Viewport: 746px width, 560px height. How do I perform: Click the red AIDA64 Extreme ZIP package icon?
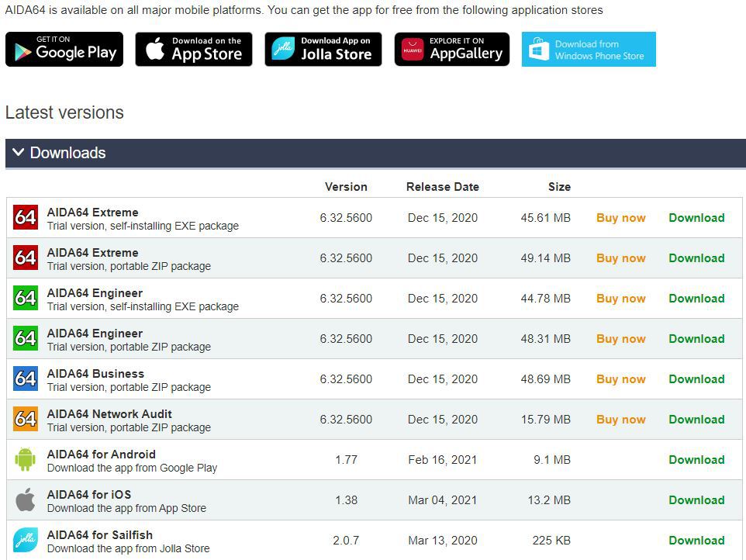click(26, 258)
